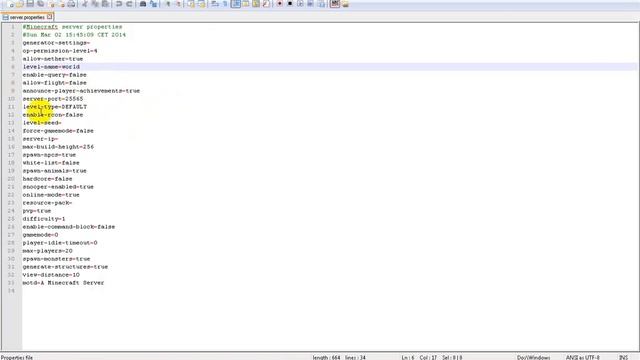640x360 pixels.
Task: Click the Zoom In toolbar icon
Action: 167,4
